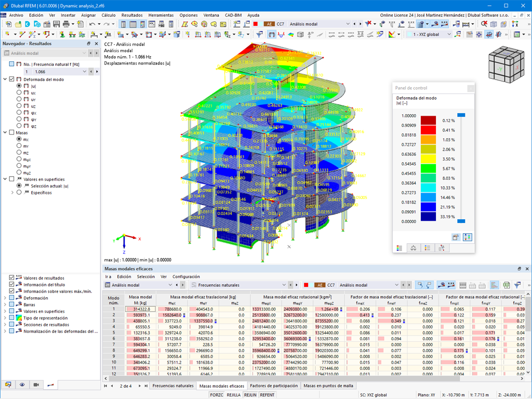
Task: Click the New model icon in toolbar
Action: (x=8, y=24)
